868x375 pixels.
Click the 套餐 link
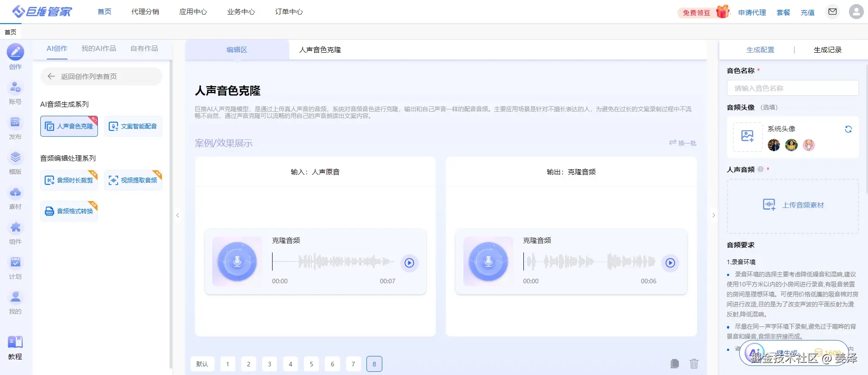pos(783,13)
